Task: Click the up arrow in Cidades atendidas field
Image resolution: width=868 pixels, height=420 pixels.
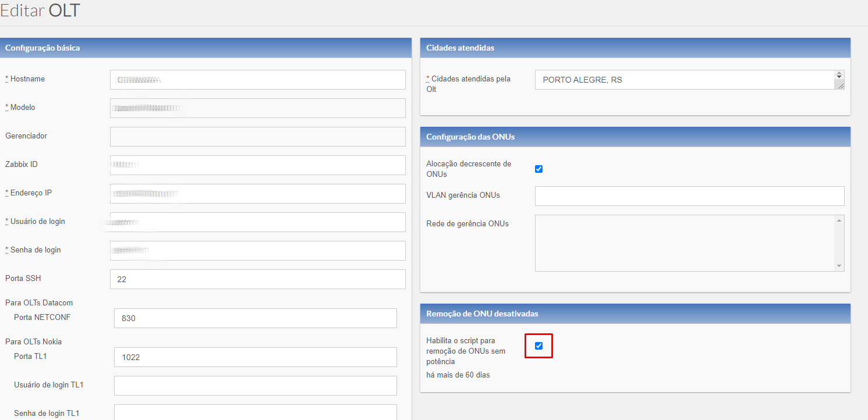Action: (x=839, y=74)
